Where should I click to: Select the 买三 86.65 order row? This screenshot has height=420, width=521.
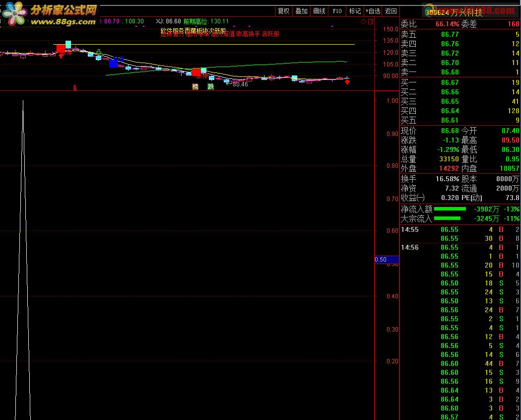click(460, 101)
